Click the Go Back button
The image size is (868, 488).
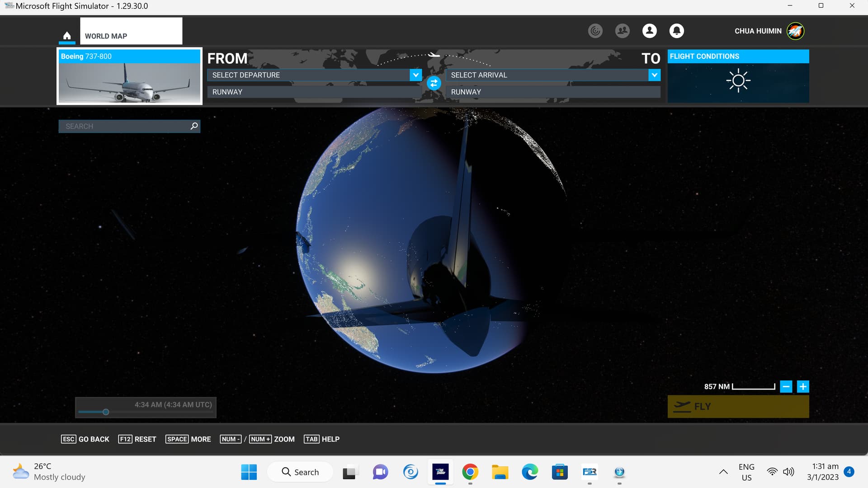coord(85,439)
